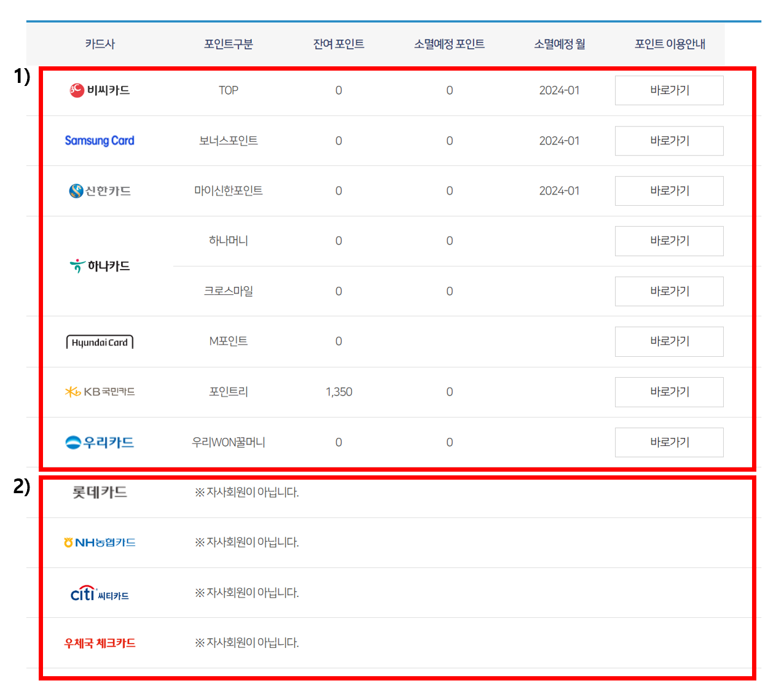Click the non-member notice beside 롯데카드
The width and height of the screenshot is (784, 694).
point(247,492)
